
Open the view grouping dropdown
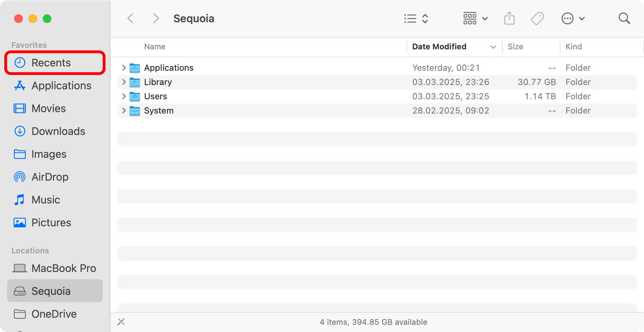click(x=475, y=18)
